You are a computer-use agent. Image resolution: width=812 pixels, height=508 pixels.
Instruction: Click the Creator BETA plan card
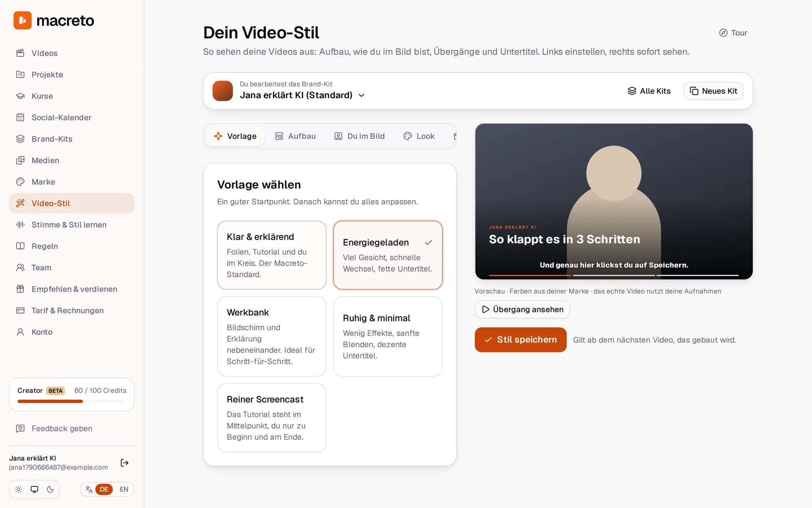72,395
